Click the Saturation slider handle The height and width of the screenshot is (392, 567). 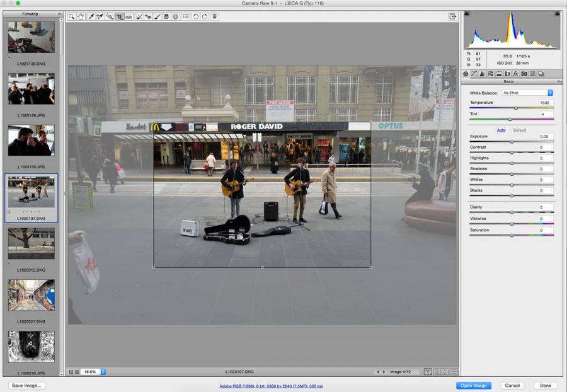(512, 236)
